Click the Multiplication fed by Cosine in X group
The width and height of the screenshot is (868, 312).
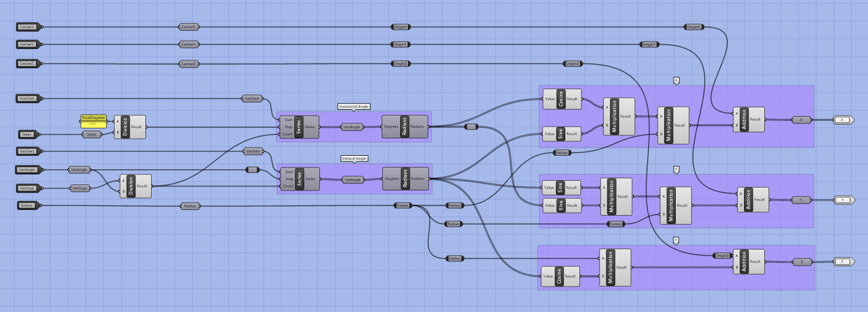tap(619, 117)
